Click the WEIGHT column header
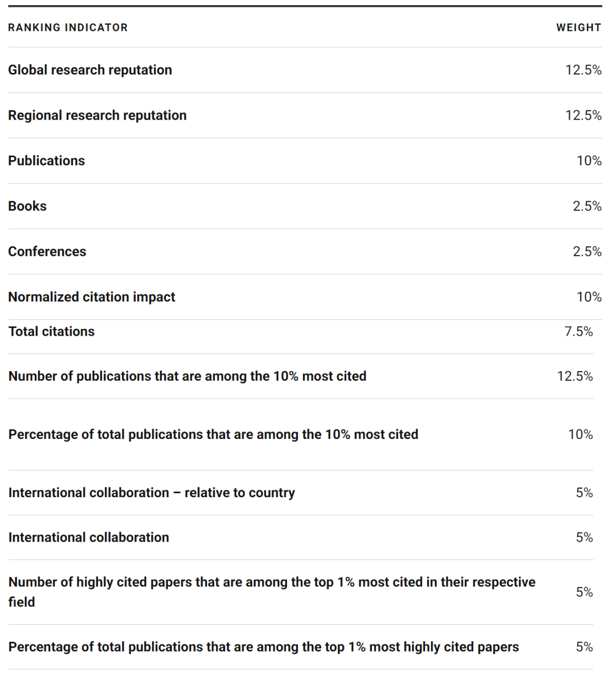 click(x=578, y=27)
